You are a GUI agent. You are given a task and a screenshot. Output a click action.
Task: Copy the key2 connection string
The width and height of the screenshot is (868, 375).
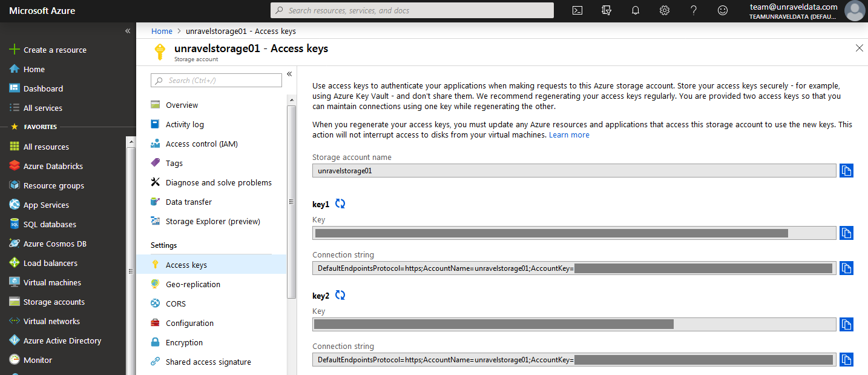pos(846,359)
